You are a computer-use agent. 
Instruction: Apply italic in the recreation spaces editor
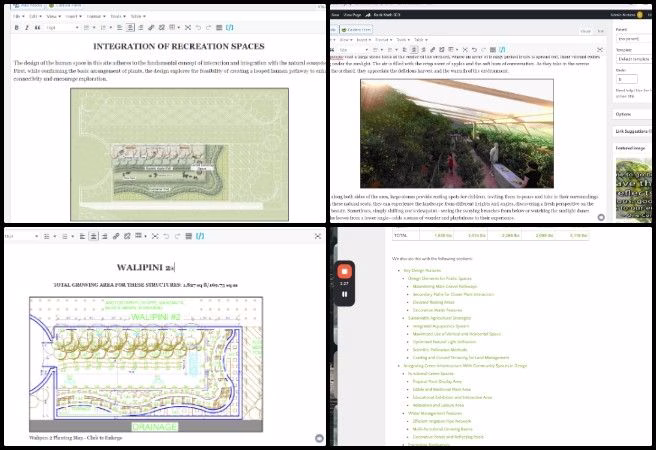point(27,28)
